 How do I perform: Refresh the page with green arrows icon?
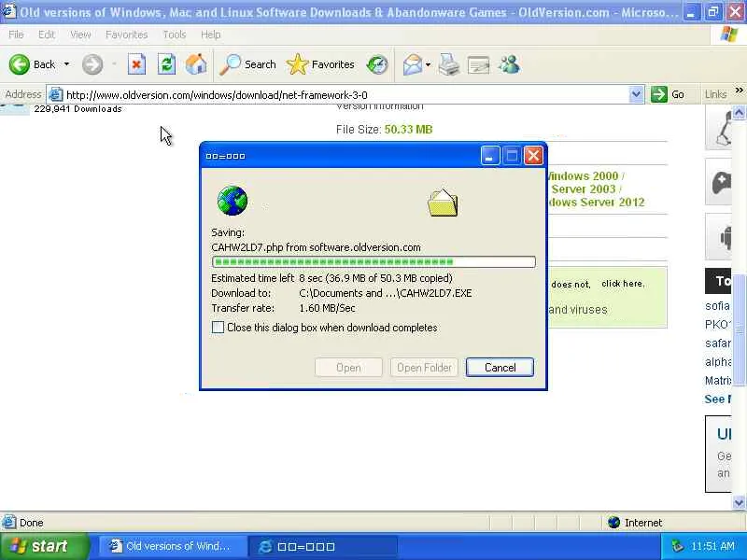[x=166, y=64]
